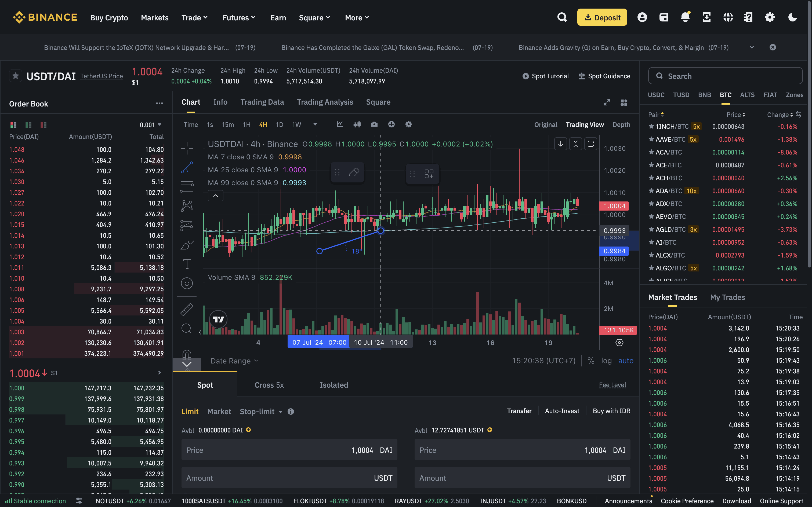This screenshot has width=812, height=507.
Task: Open the chart indicators icon
Action: click(x=340, y=124)
